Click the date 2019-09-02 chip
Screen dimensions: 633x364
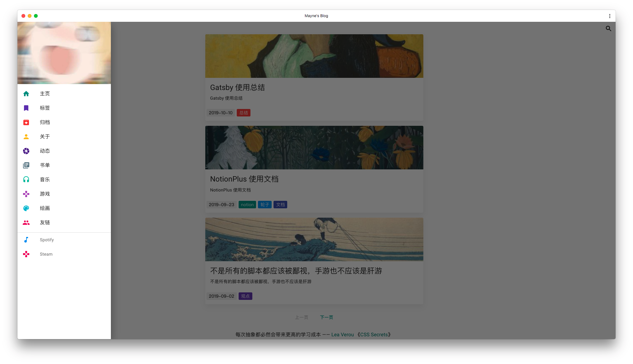coord(221,296)
